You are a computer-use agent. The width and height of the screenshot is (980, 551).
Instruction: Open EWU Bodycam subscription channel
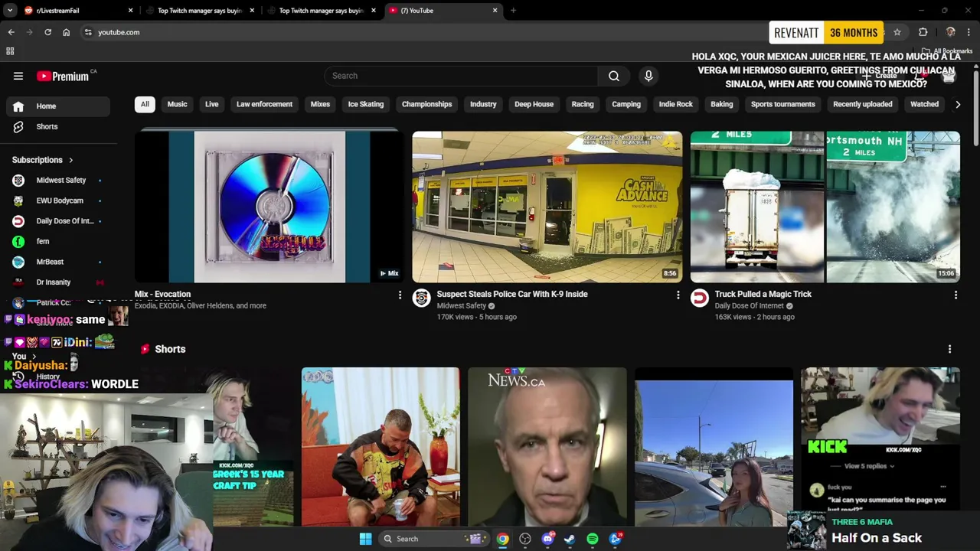(58, 201)
